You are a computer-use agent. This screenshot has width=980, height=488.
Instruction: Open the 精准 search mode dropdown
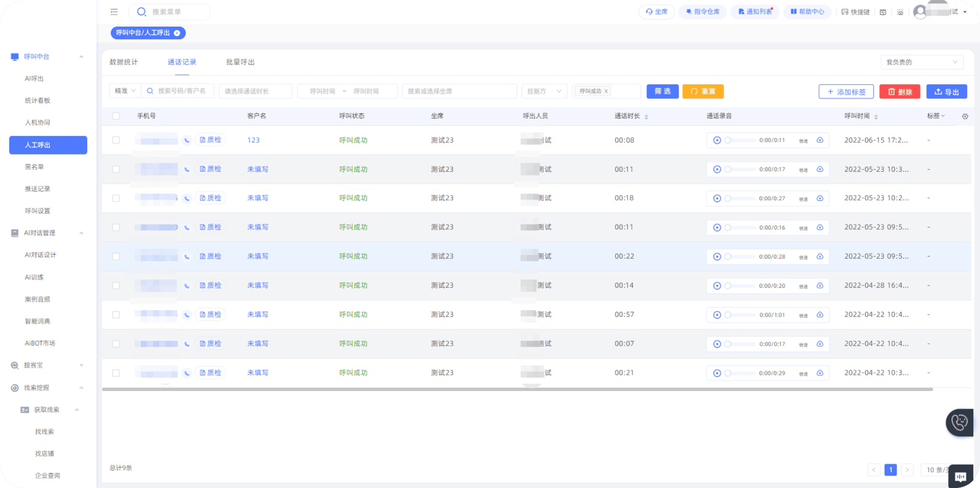[x=125, y=91]
